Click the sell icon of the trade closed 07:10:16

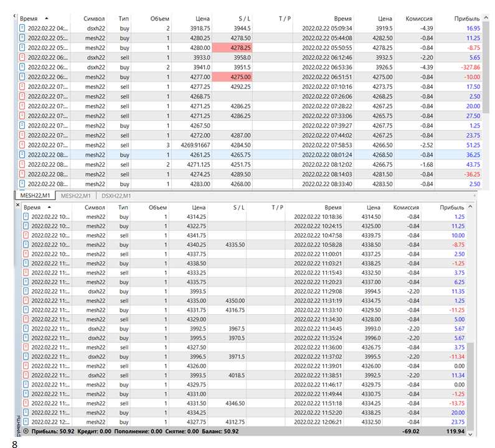point(22,86)
